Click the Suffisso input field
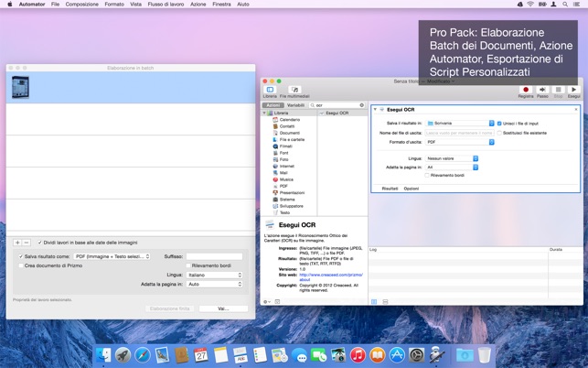The image size is (588, 368). (214, 256)
